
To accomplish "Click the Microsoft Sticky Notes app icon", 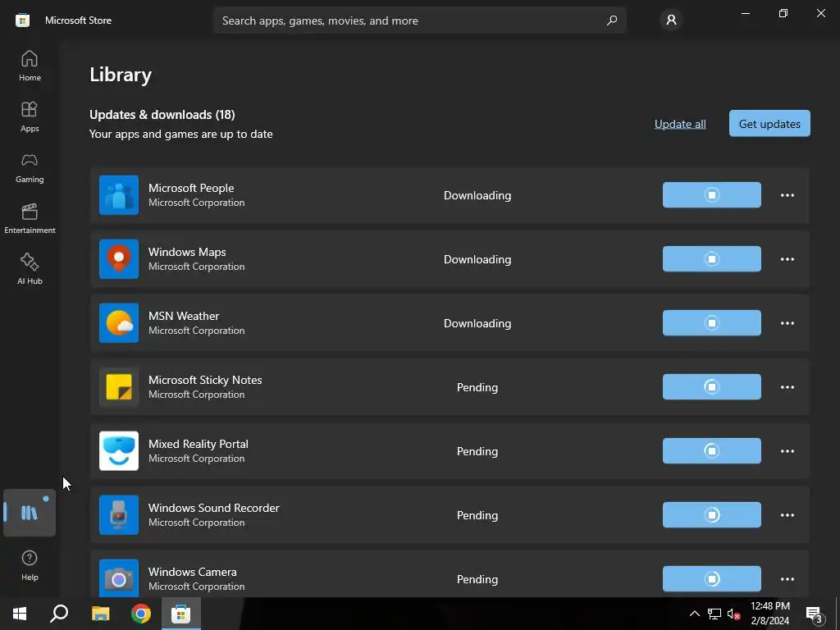I will 119,387.
